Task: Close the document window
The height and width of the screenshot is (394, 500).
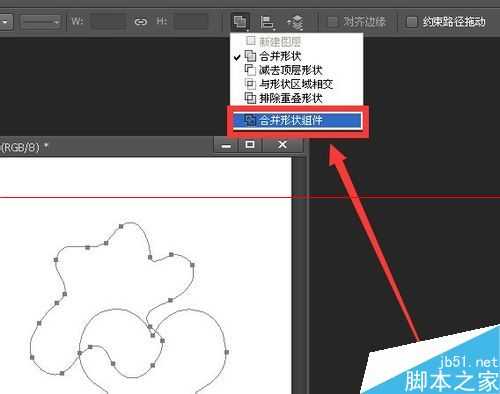Action: [x=283, y=145]
